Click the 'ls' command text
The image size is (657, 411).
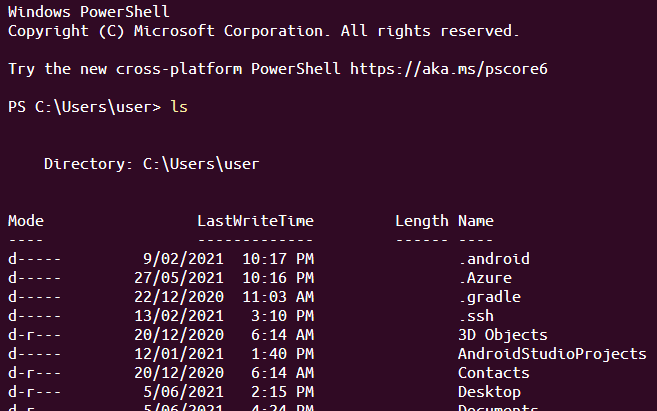coord(179,107)
